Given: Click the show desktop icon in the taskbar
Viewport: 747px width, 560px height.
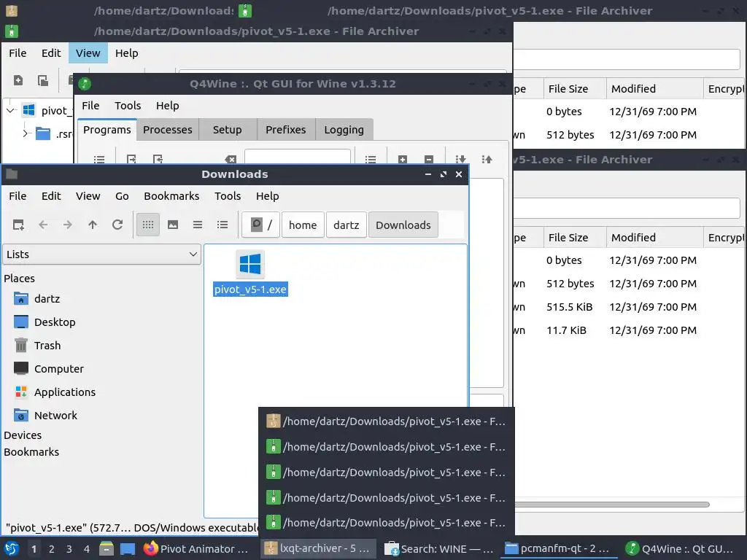Looking at the screenshot, I should [x=127, y=549].
